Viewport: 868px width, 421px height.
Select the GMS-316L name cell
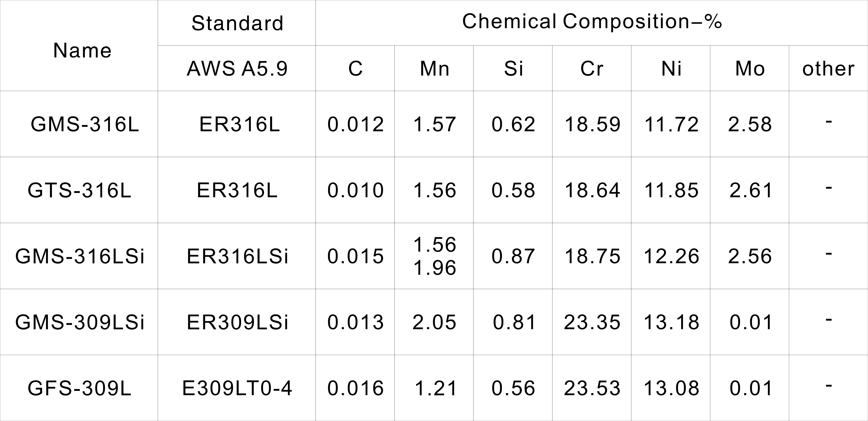(85, 124)
